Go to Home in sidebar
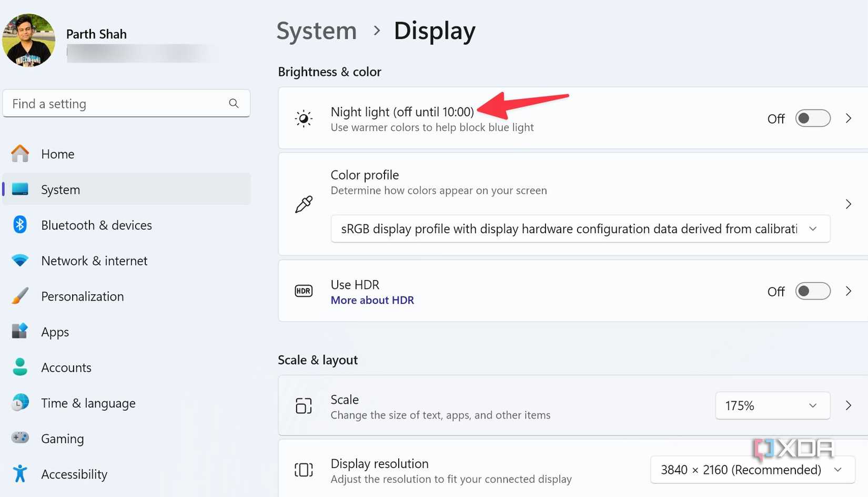868x497 pixels. (x=126, y=154)
